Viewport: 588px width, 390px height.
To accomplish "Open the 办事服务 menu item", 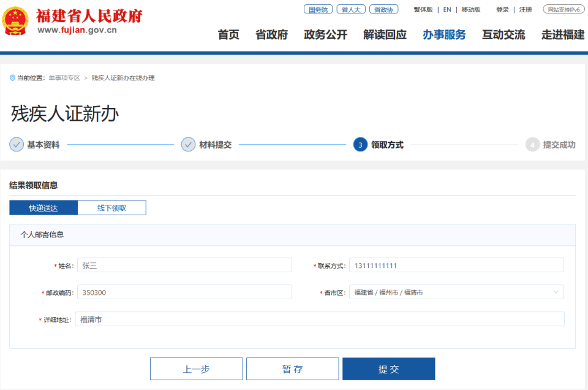I will pos(444,34).
